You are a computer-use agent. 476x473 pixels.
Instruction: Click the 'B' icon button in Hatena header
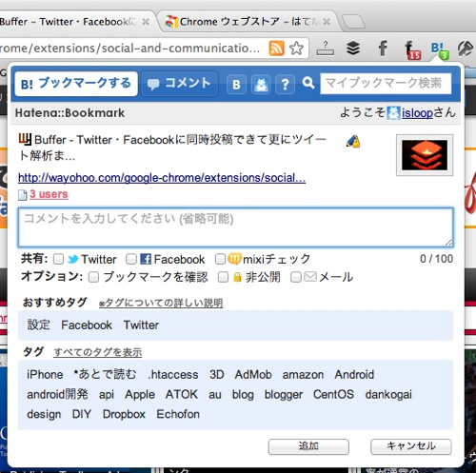click(236, 85)
